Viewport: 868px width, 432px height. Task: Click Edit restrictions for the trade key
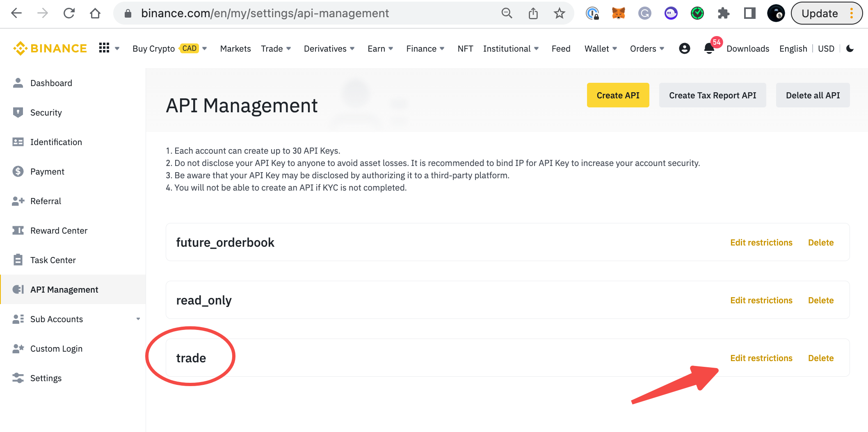761,358
